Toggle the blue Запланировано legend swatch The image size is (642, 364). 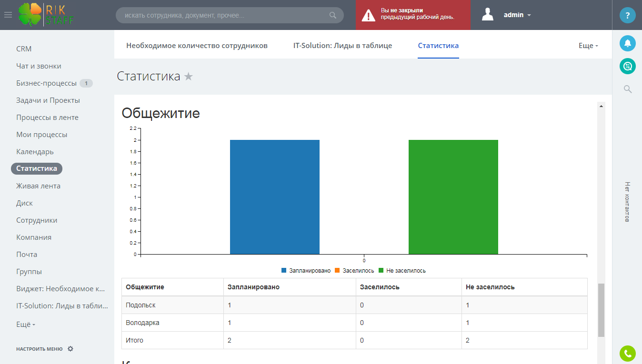tap(284, 270)
